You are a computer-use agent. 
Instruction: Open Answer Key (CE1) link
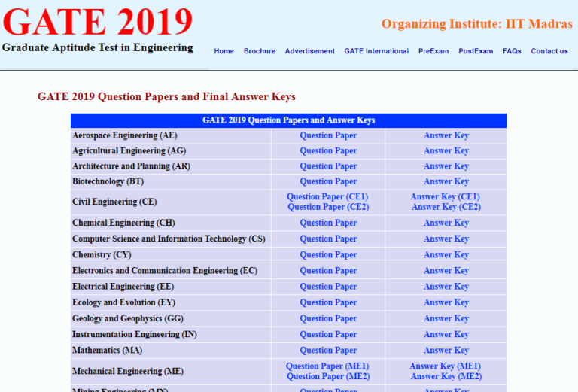[446, 196]
